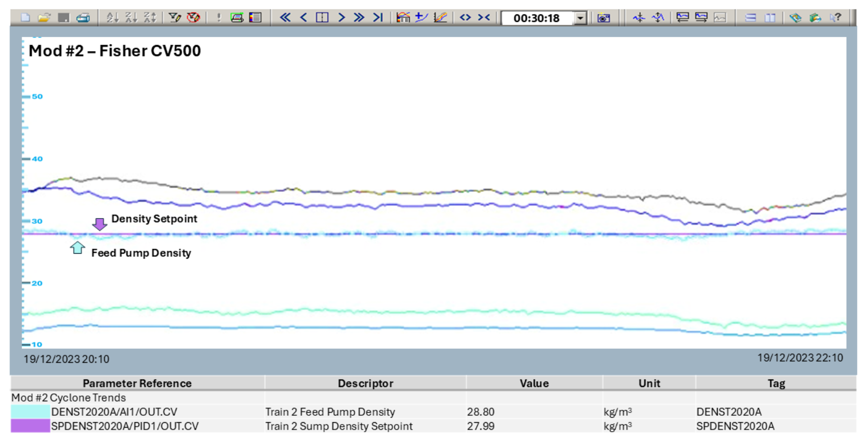This screenshot has height=442, width=868.
Task: Click the compress time span >< icon
Action: [x=484, y=18]
